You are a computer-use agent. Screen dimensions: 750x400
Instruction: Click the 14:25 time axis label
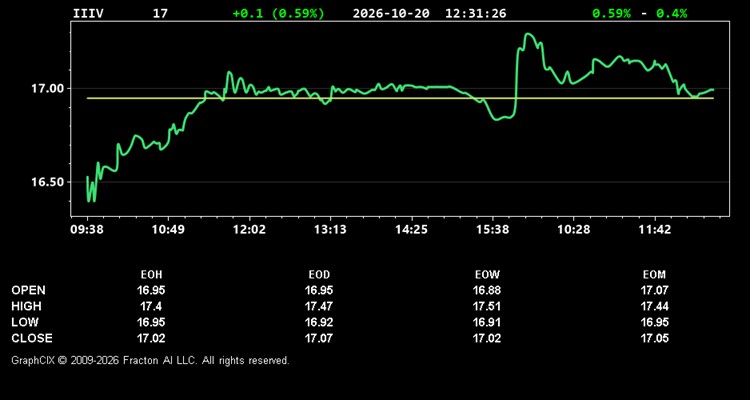(x=411, y=230)
